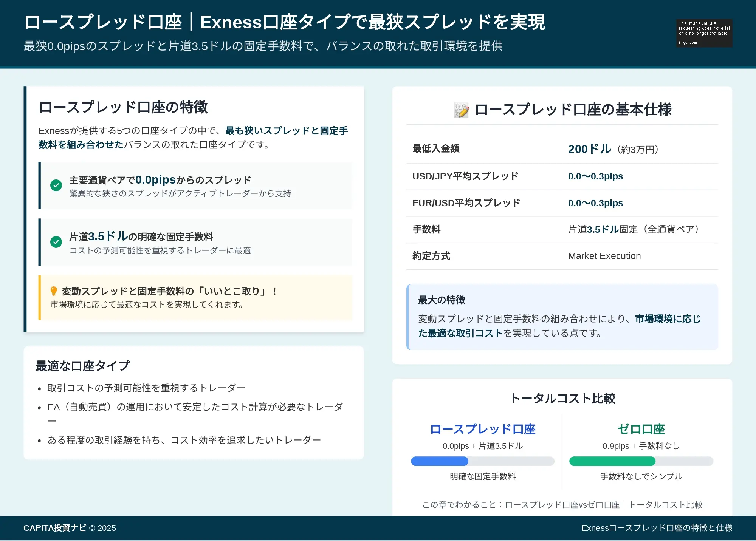Viewport: 756px width, 541px height.
Task: Click the row label EUR/USD平均スプレッド
Action: tap(466, 203)
